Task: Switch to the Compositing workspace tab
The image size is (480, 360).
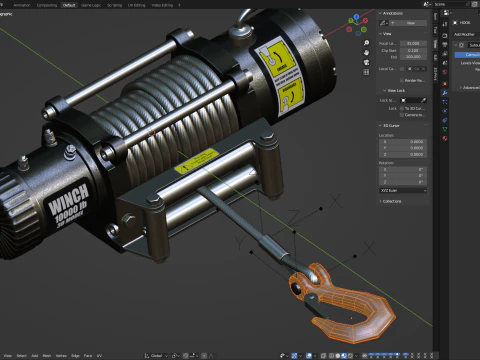Action: point(47,5)
